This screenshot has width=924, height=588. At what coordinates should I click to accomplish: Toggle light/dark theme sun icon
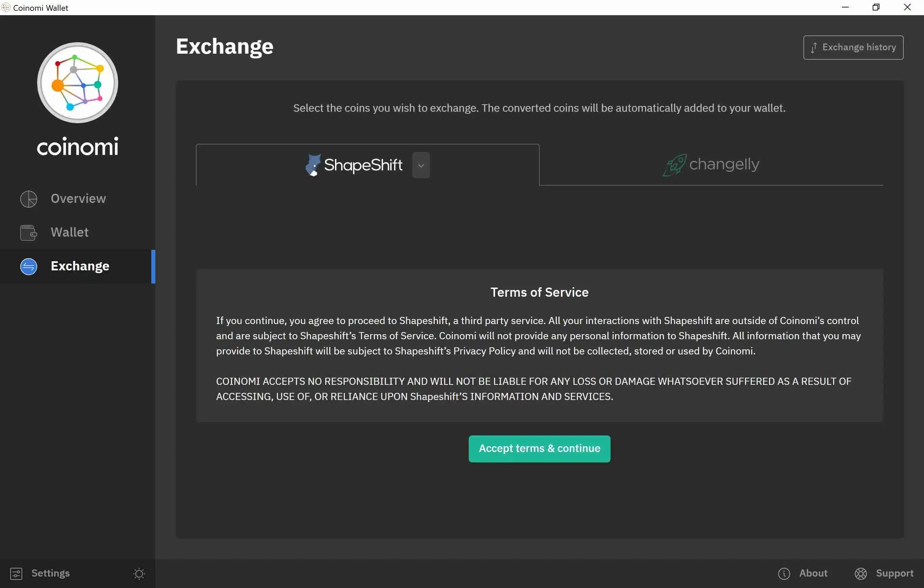point(139,573)
